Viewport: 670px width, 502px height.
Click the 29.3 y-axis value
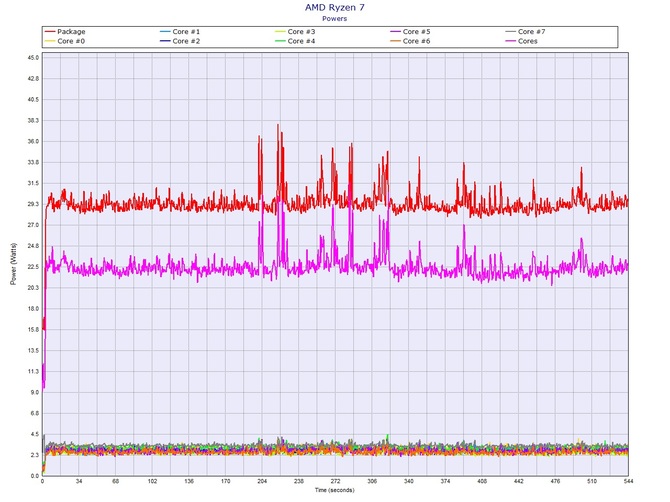(34, 204)
